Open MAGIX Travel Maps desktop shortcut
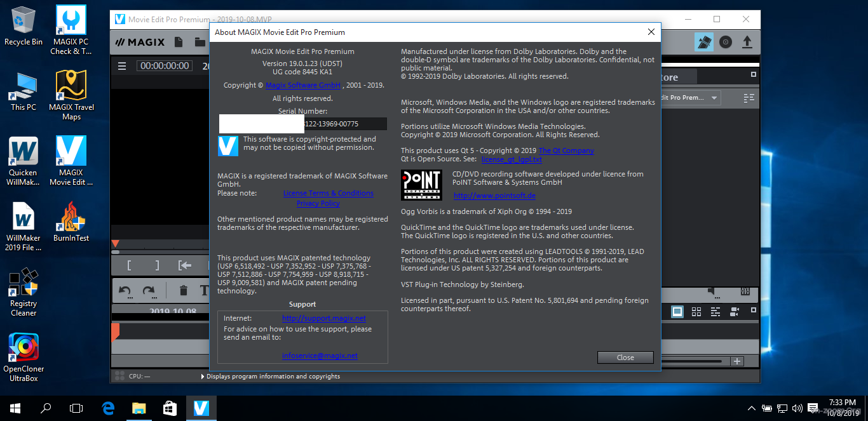Screen dimensions: 868x421 pyautogui.click(x=71, y=95)
